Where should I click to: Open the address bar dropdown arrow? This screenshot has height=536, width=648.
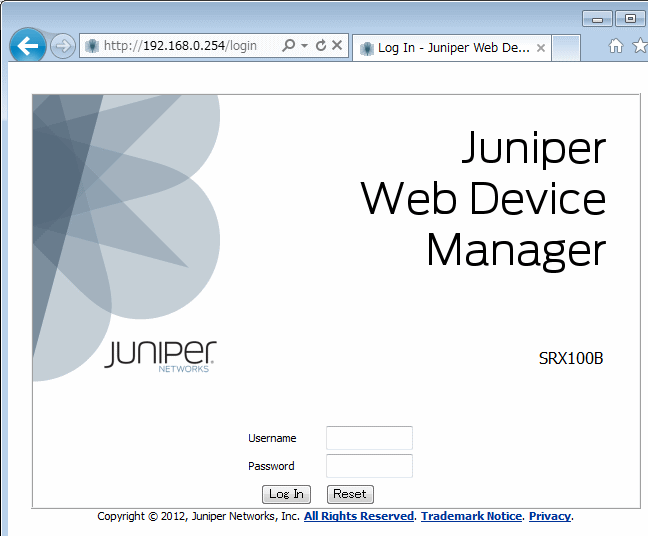(x=305, y=45)
